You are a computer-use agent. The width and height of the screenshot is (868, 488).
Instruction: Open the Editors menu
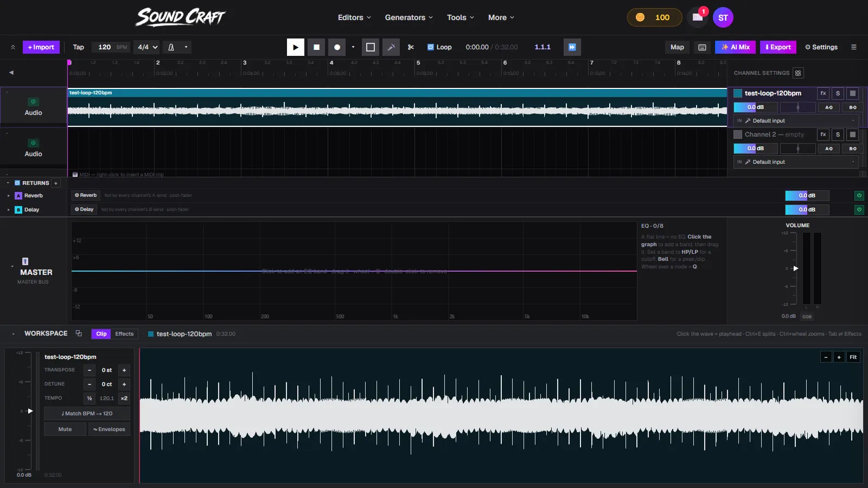coord(354,17)
